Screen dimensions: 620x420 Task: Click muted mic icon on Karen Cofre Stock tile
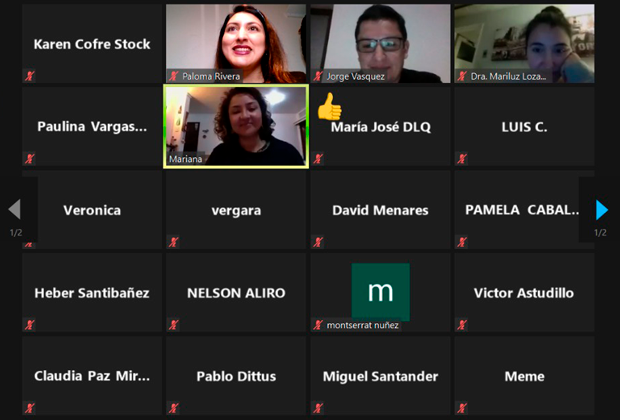point(30,76)
